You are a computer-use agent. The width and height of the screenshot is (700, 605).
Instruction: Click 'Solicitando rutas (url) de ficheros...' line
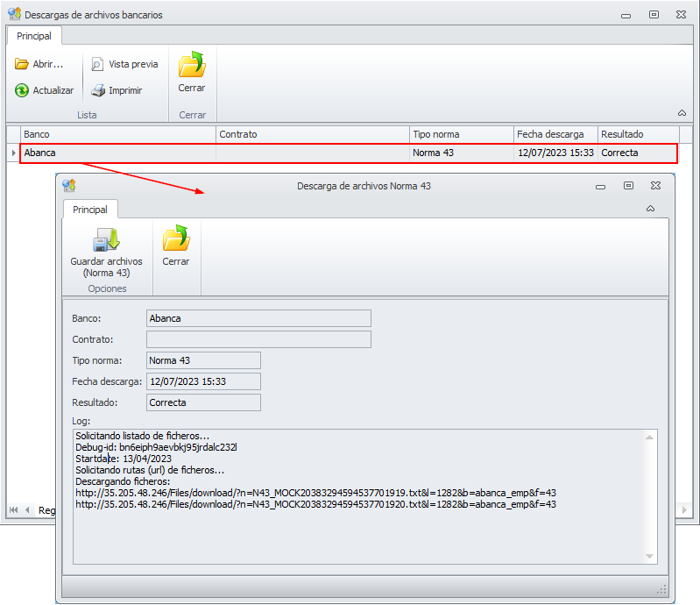pyautogui.click(x=150, y=470)
